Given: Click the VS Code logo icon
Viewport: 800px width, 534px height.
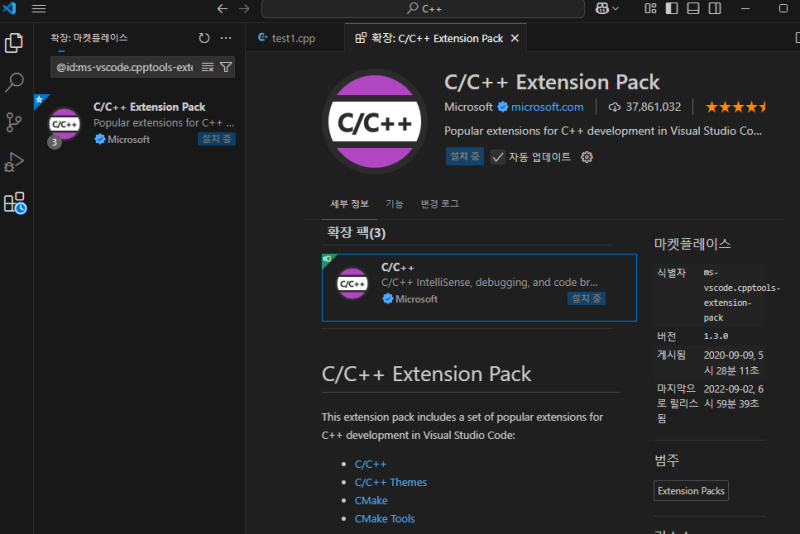Looking at the screenshot, I should 9,9.
